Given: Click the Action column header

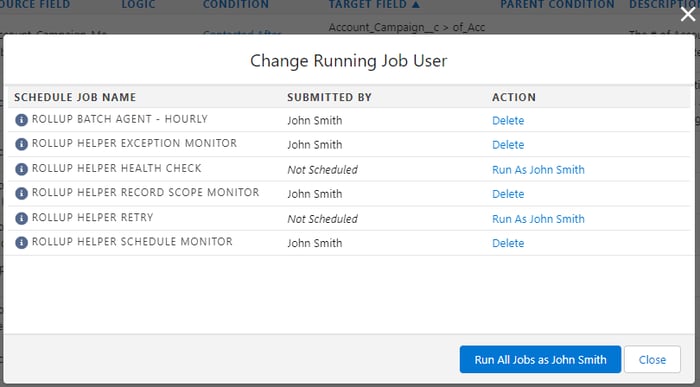Looking at the screenshot, I should (x=514, y=97).
